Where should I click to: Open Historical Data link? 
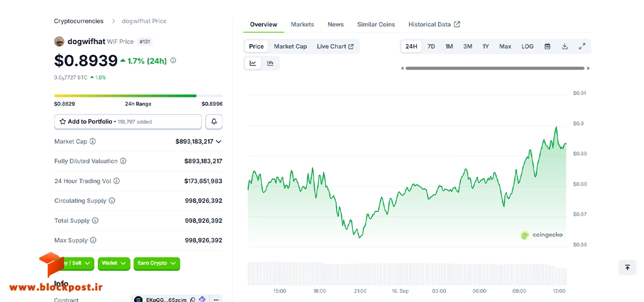pos(434,24)
